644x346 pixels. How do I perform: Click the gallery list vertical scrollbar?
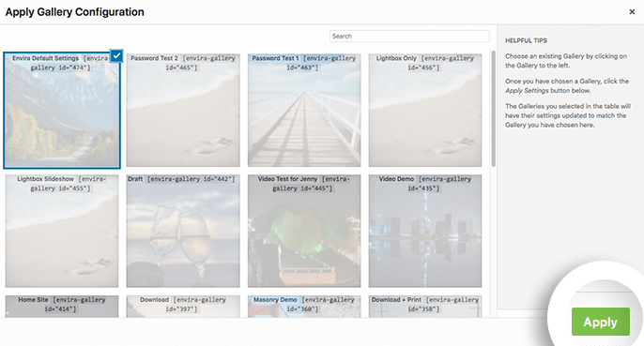click(493, 109)
